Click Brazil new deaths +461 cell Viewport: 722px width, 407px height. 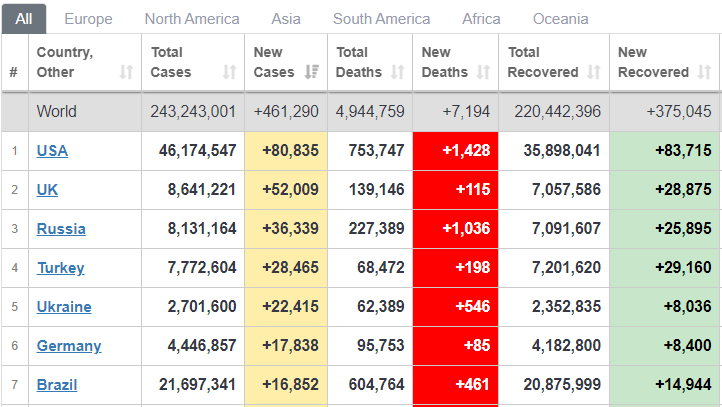point(455,385)
